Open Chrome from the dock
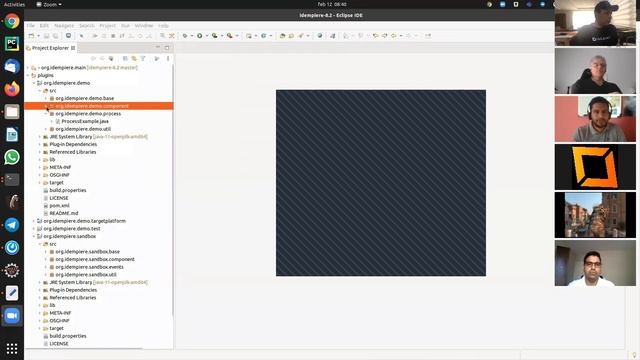 pos(12,21)
